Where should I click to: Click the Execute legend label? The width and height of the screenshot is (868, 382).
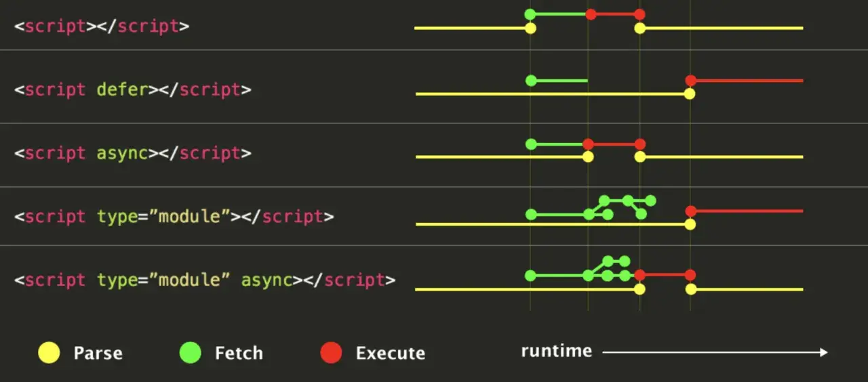pyautogui.click(x=391, y=354)
